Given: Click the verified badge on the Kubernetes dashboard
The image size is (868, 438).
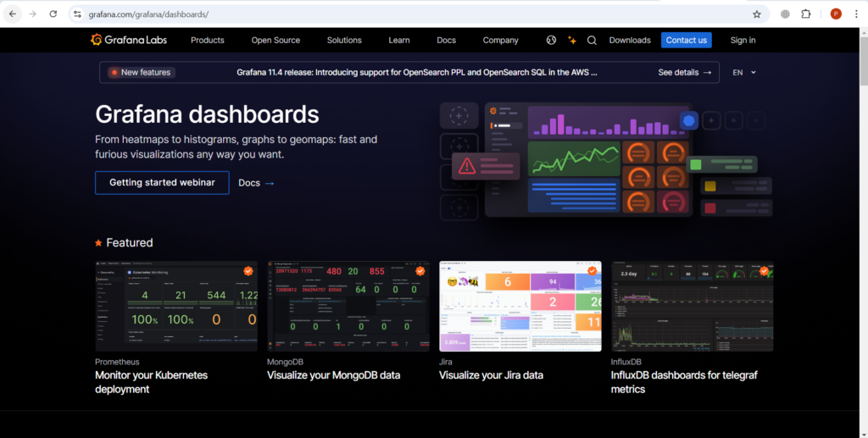Looking at the screenshot, I should tap(248, 271).
